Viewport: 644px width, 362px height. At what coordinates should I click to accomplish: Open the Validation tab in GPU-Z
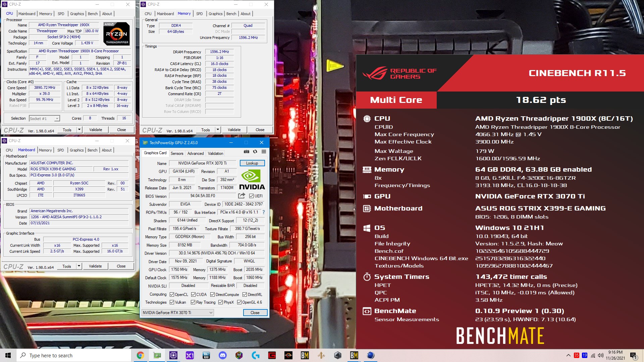(x=215, y=154)
